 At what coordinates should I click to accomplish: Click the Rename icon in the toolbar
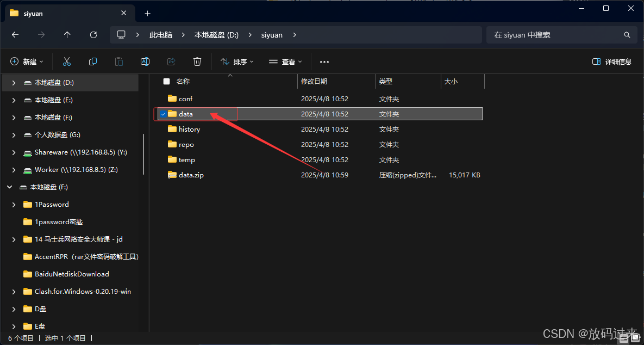coord(145,61)
